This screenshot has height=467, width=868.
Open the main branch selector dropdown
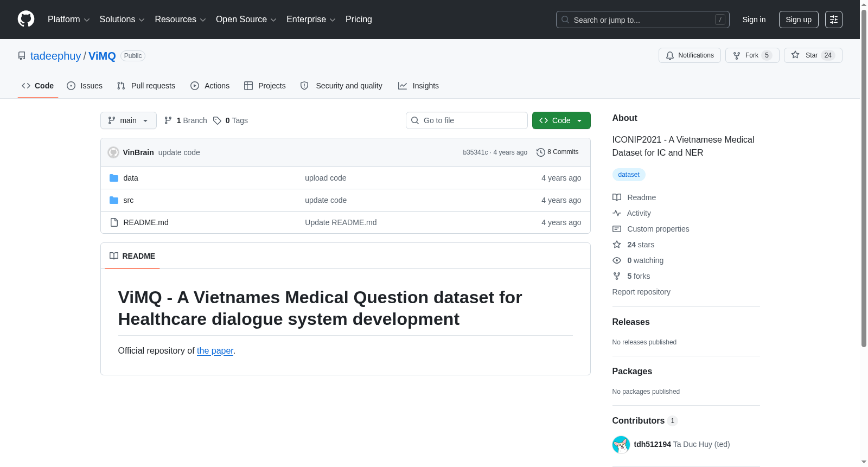129,120
